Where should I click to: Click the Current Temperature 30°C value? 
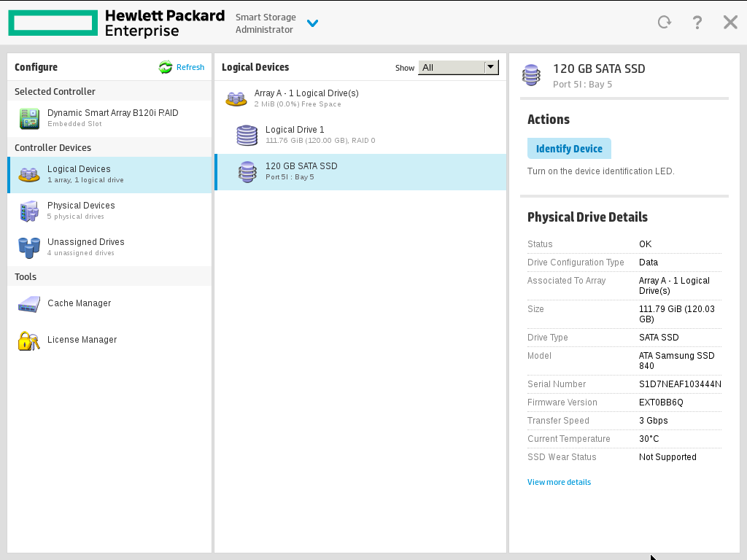point(649,438)
